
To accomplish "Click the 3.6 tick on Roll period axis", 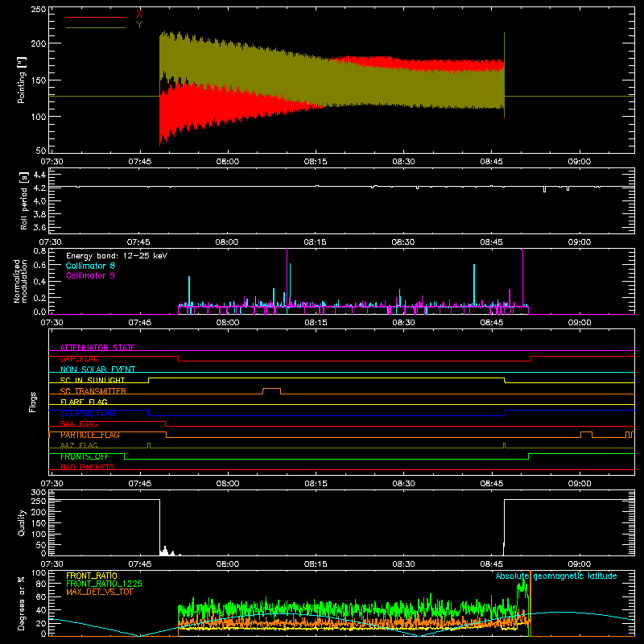I will click(x=39, y=228).
